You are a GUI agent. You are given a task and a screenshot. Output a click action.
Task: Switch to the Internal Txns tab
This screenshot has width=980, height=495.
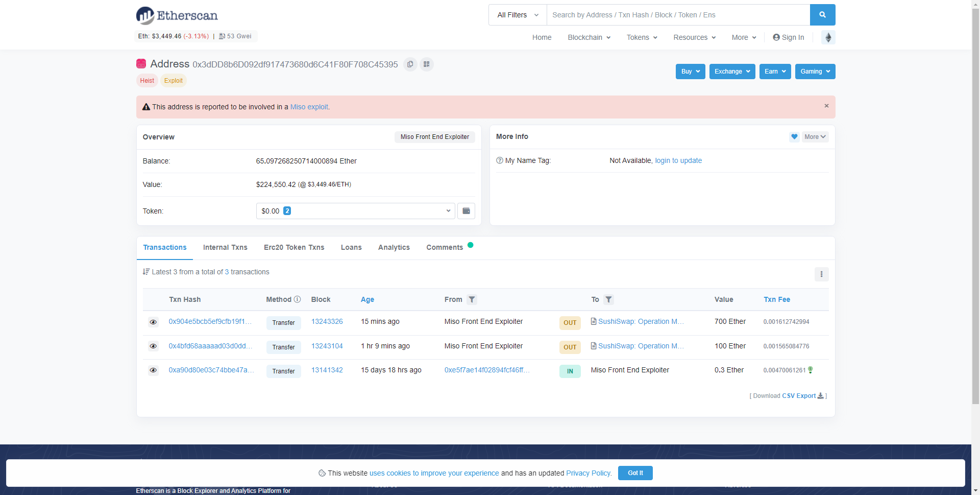[x=225, y=247]
